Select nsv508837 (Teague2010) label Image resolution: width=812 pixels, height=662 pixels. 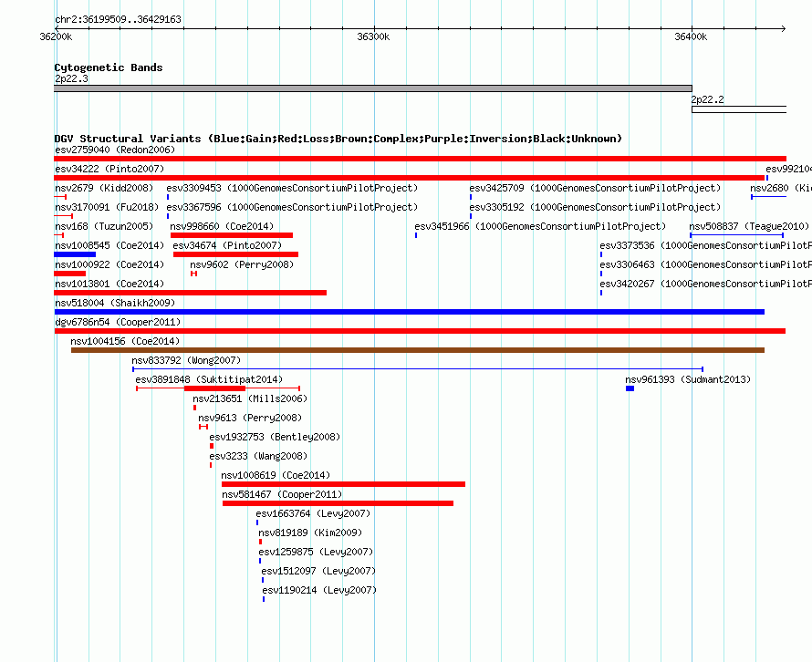pyautogui.click(x=749, y=226)
